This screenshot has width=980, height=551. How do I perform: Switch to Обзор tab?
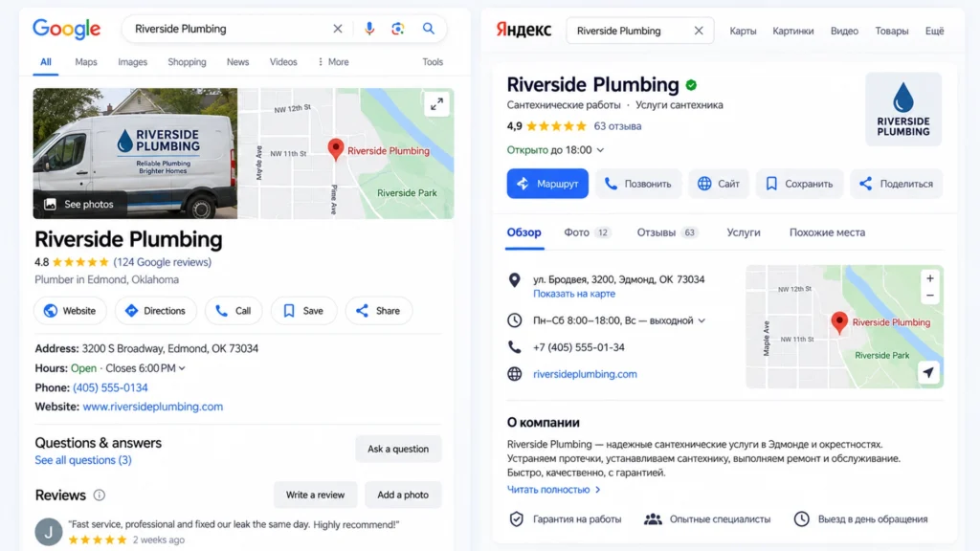pyautogui.click(x=523, y=232)
